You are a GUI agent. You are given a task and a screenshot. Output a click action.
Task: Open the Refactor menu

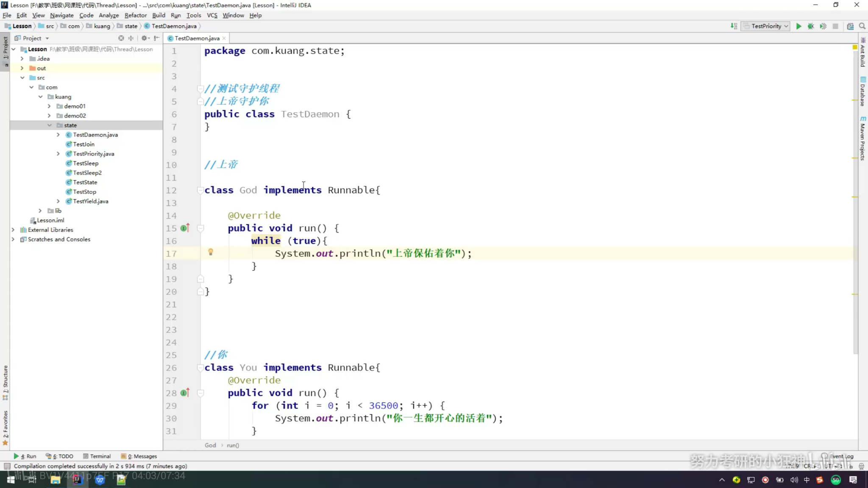[x=135, y=15]
